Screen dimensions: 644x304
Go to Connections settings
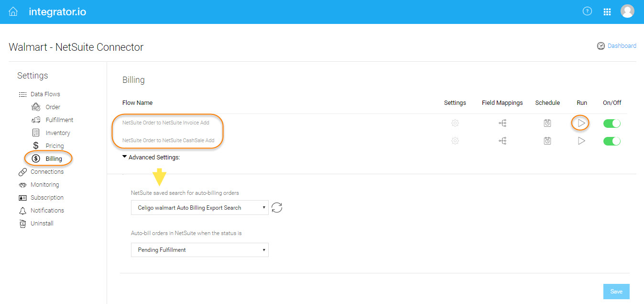[47, 172]
